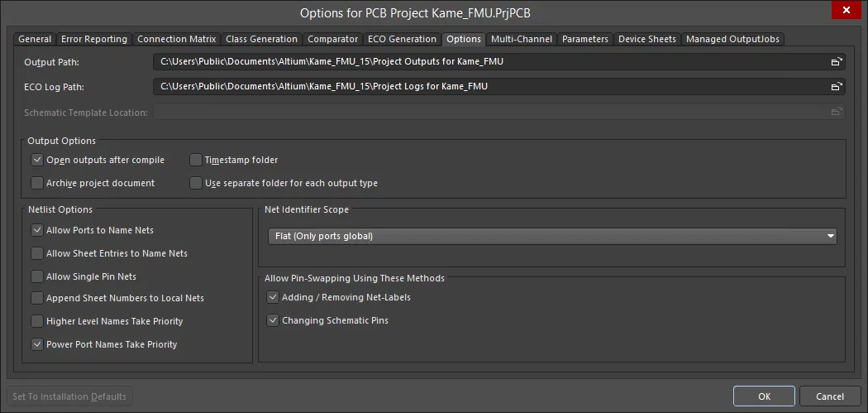Uncheck Changing Schematic Pins option
The image size is (868, 413).
click(272, 320)
